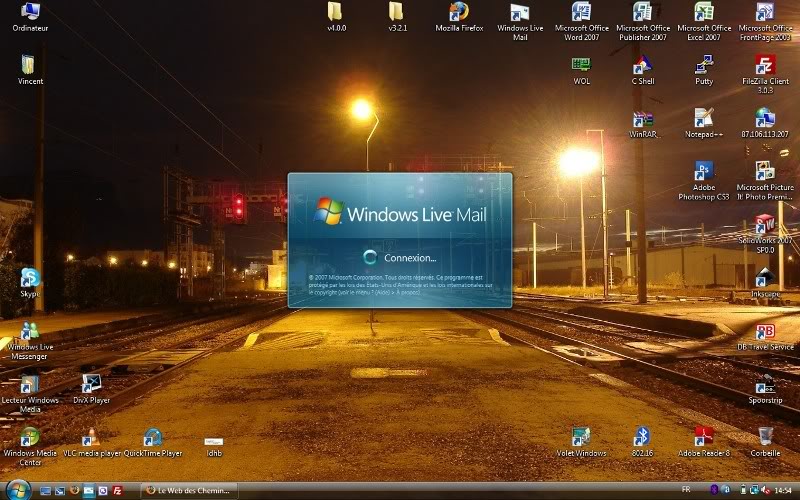Open the Ordinateur desktop icon
The image size is (800, 500).
point(30,16)
